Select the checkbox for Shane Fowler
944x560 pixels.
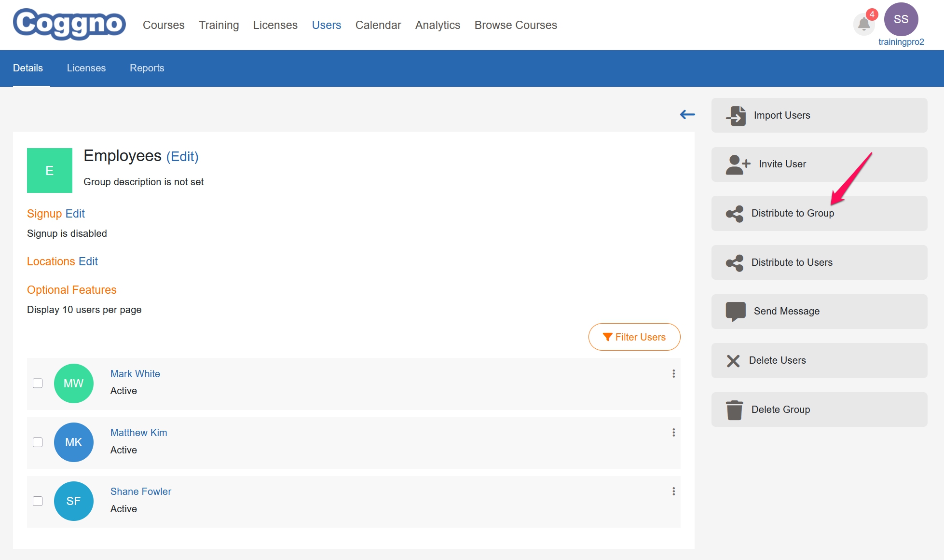click(38, 501)
